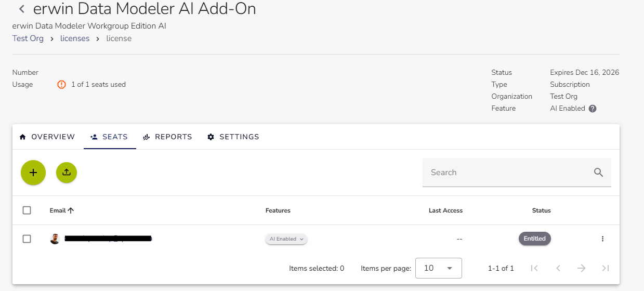Go back using the header arrow
The height and width of the screenshot is (291, 644).
(21, 9)
